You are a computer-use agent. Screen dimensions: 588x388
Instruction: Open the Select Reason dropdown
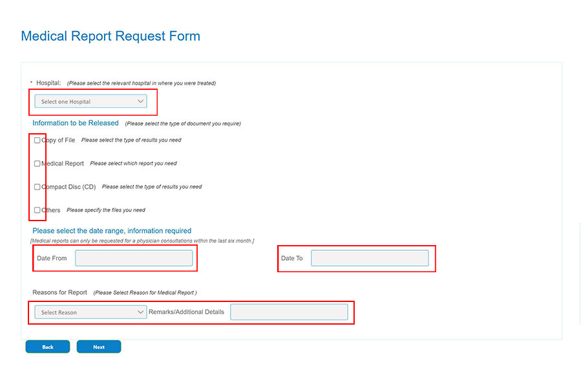[x=90, y=312]
